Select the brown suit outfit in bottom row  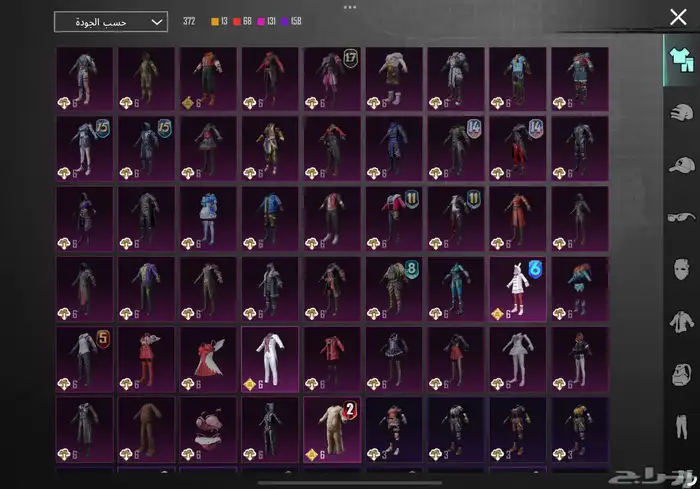click(x=146, y=430)
